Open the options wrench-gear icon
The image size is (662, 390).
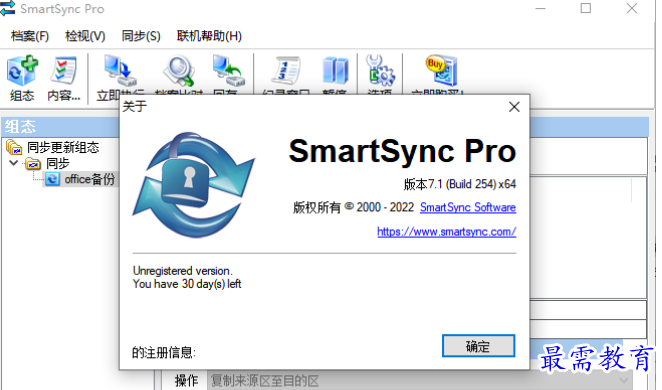click(x=380, y=70)
